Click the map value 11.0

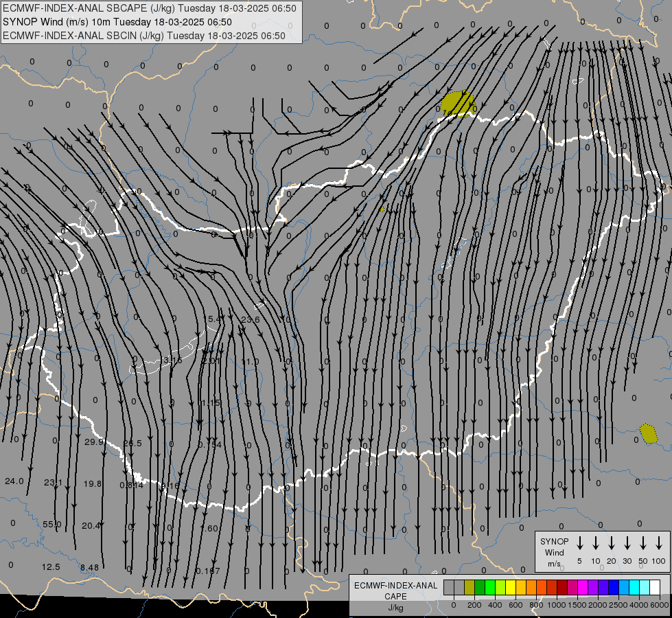(x=250, y=362)
